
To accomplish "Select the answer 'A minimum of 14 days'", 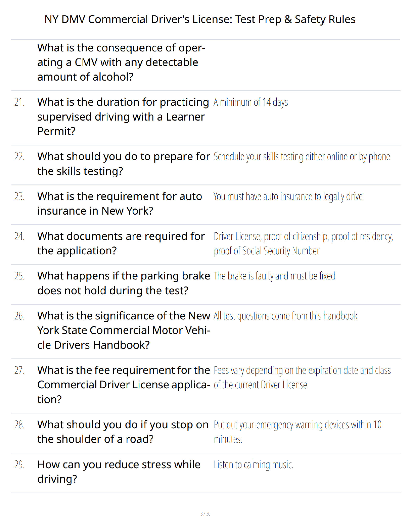I will click(x=251, y=102).
